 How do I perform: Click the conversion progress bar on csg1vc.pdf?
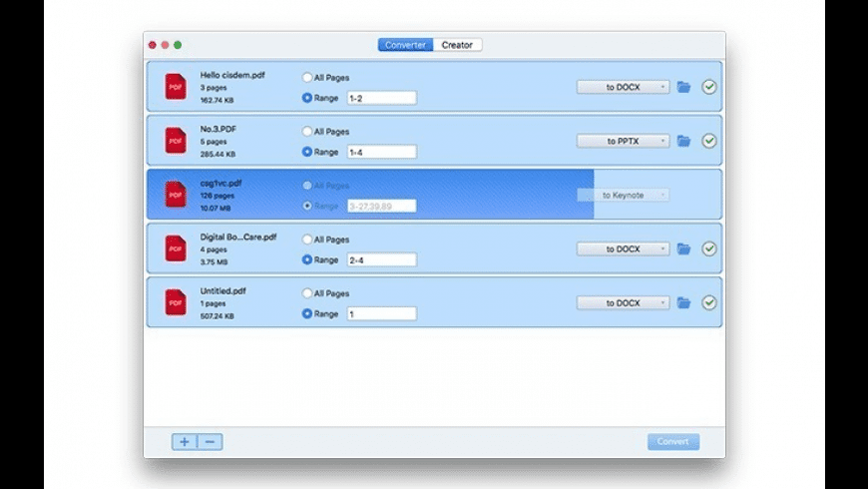pos(370,195)
